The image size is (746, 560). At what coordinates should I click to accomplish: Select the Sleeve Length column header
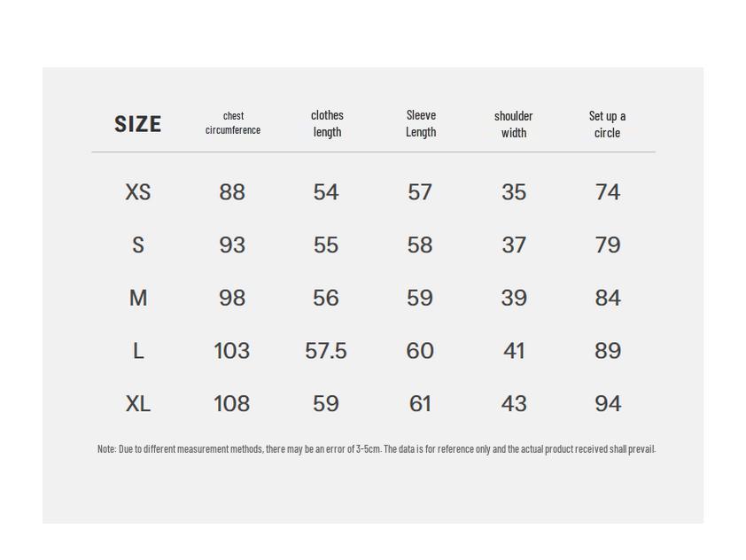point(421,123)
